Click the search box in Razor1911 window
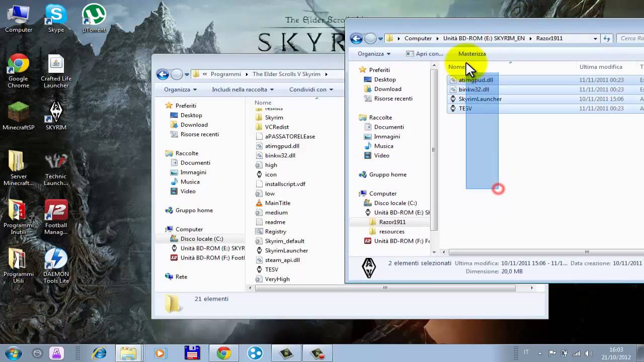The height and width of the screenshot is (362, 644). (x=630, y=38)
